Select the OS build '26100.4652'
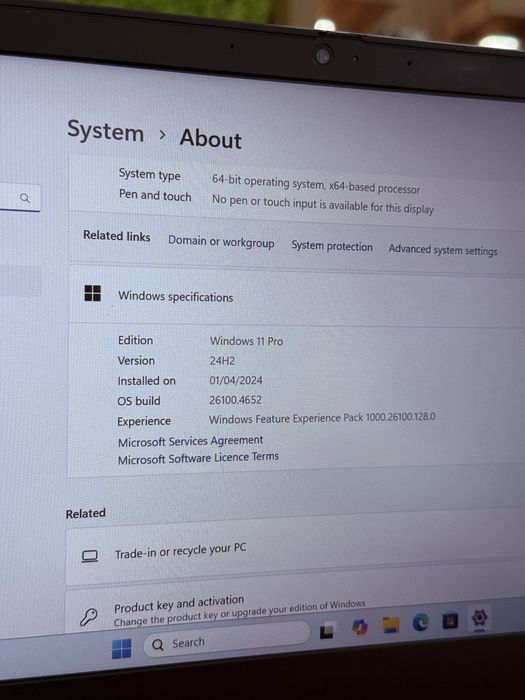Image resolution: width=525 pixels, height=700 pixels. [x=235, y=400]
